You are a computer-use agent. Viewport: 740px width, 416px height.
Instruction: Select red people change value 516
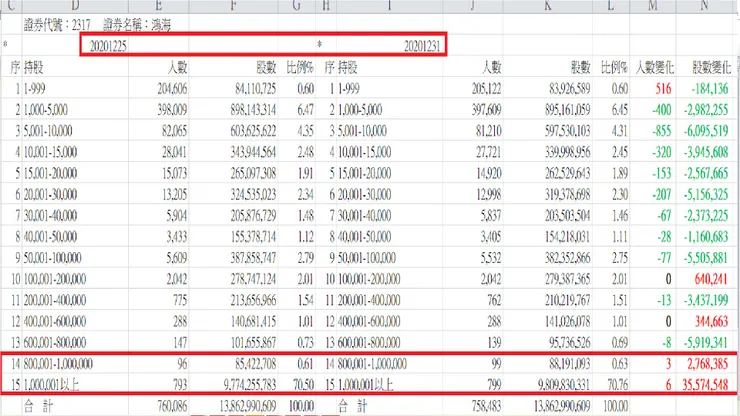pyautogui.click(x=663, y=89)
